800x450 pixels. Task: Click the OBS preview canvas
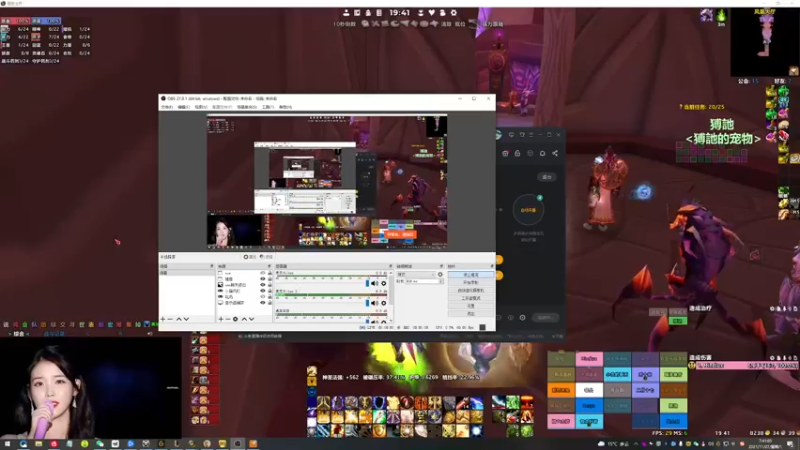pos(327,182)
